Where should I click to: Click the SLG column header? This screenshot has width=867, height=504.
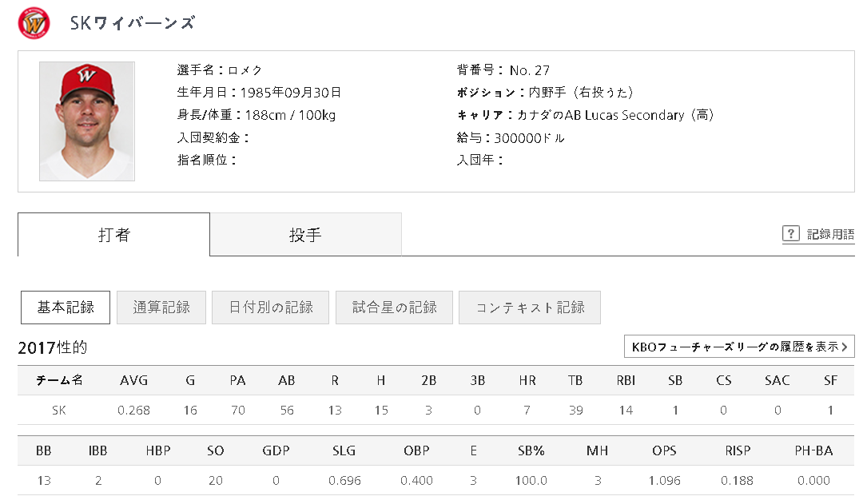[x=344, y=450]
